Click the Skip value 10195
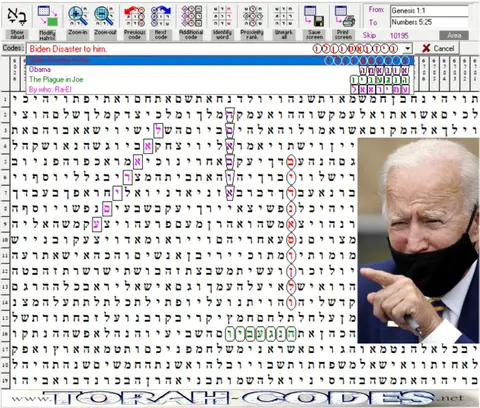 399,35
